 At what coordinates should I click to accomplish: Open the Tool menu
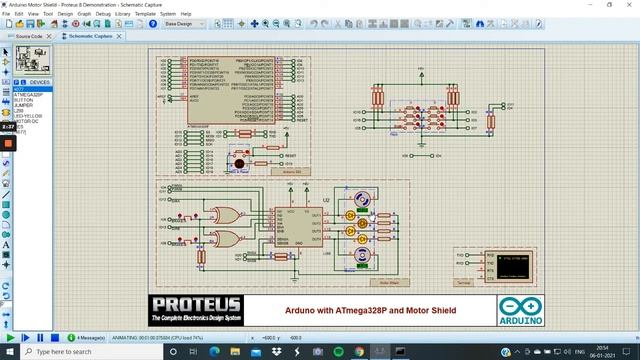coord(48,14)
